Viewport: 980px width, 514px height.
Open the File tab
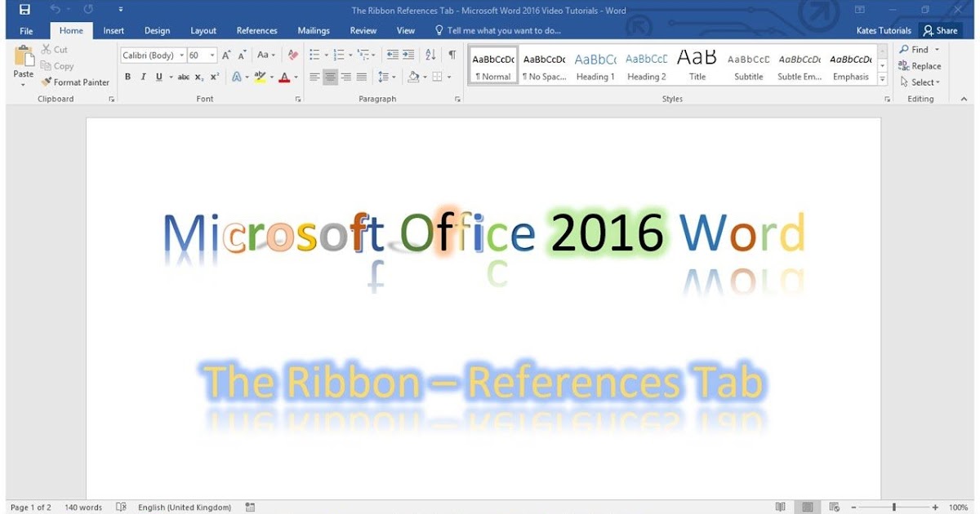(26, 31)
